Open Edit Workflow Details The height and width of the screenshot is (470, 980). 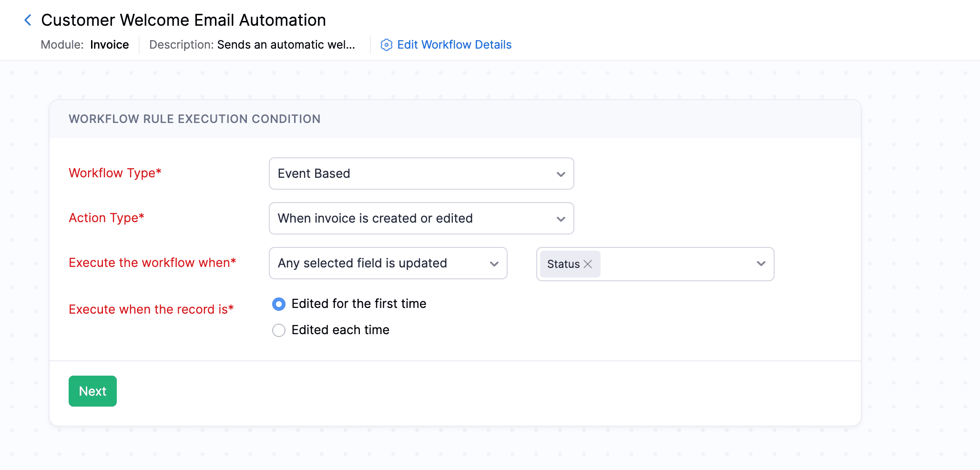(x=454, y=44)
